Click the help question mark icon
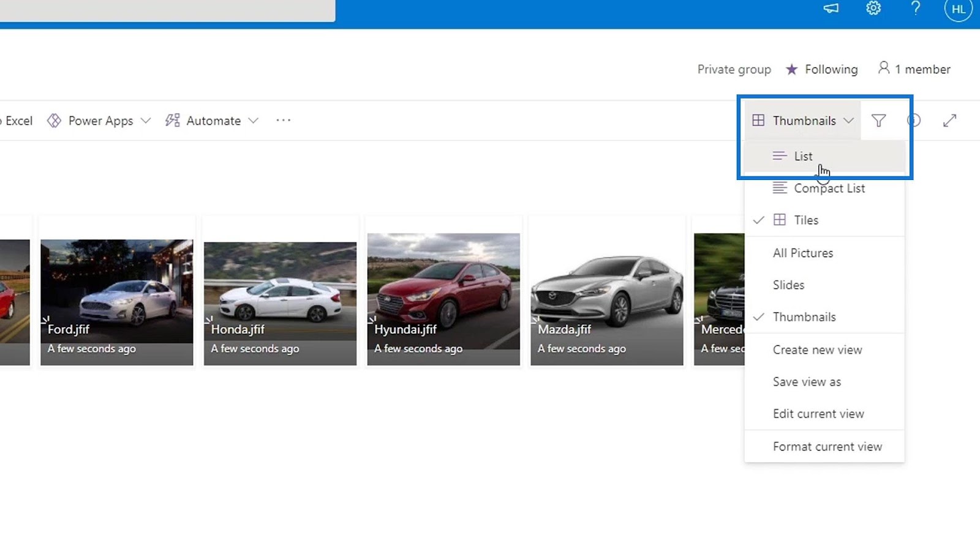The height and width of the screenshot is (551, 980). (915, 9)
